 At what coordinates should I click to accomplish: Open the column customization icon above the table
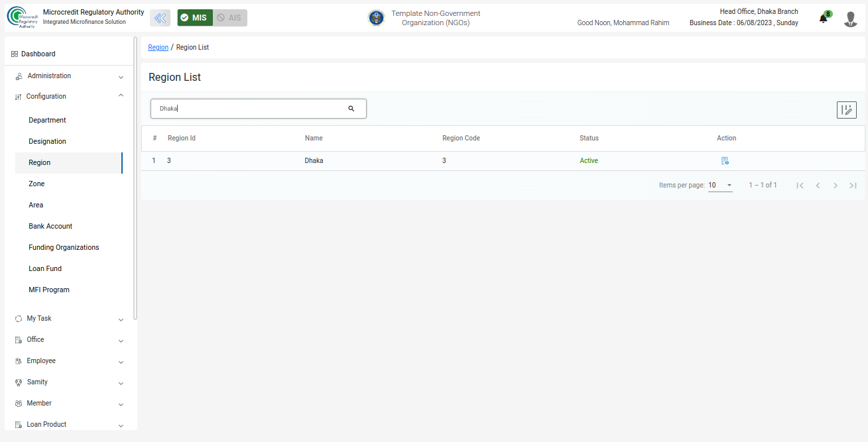tap(847, 110)
